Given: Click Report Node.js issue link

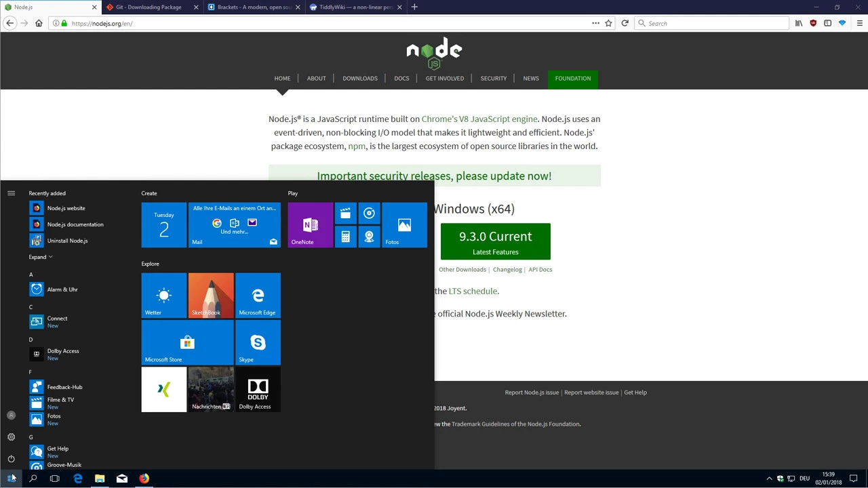Looking at the screenshot, I should click(x=532, y=392).
